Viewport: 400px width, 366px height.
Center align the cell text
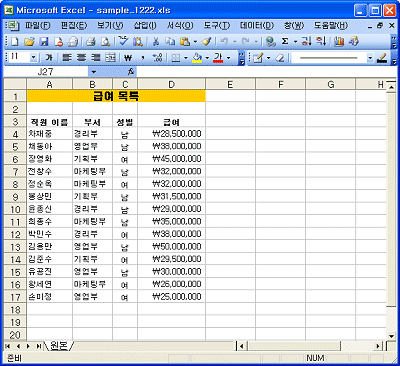click(x=81, y=58)
